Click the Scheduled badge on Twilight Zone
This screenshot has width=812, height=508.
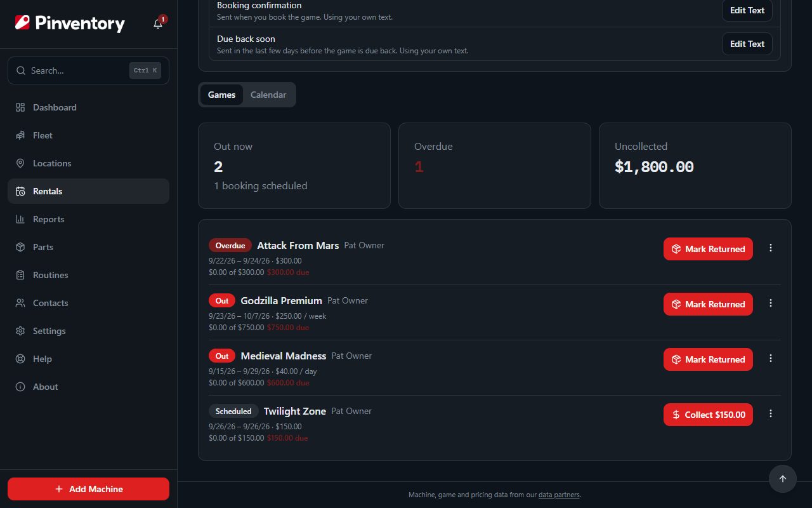pos(233,411)
